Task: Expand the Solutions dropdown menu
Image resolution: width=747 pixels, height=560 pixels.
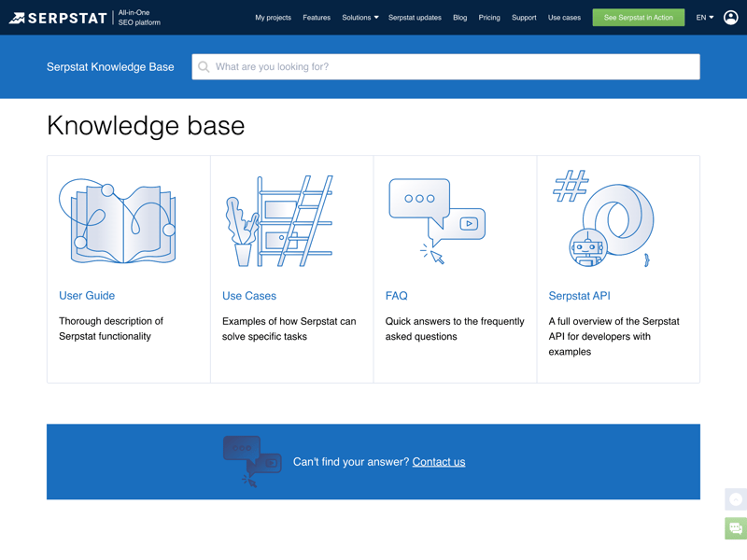Action: (x=360, y=18)
